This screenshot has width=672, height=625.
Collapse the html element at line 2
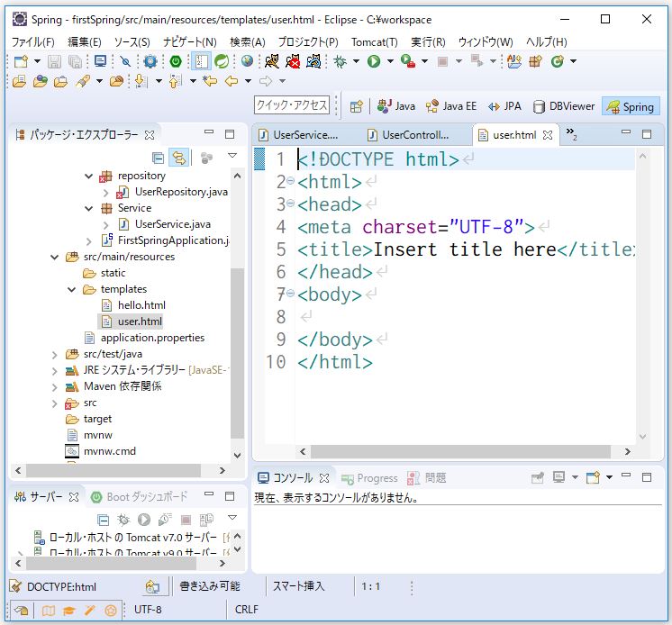click(290, 181)
